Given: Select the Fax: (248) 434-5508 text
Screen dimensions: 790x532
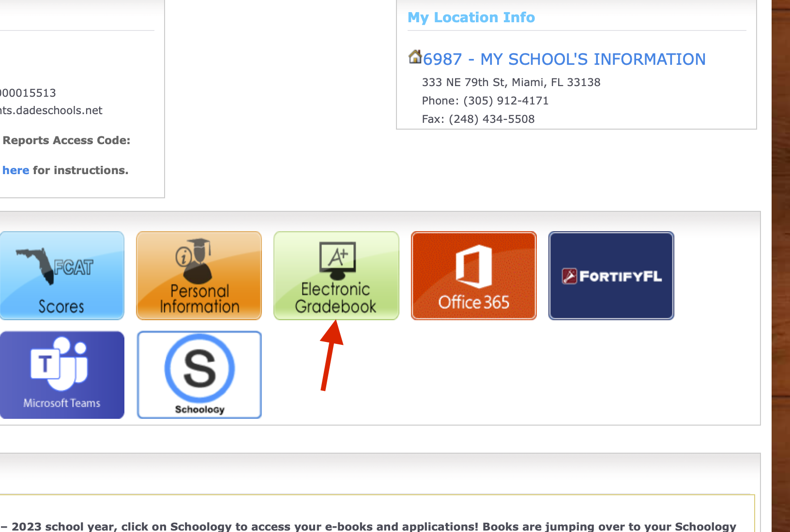Looking at the screenshot, I should 478,119.
